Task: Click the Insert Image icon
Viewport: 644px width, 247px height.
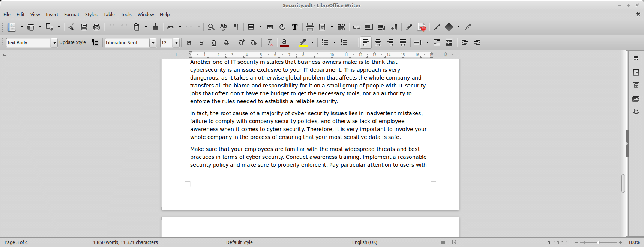Action: (x=270, y=27)
